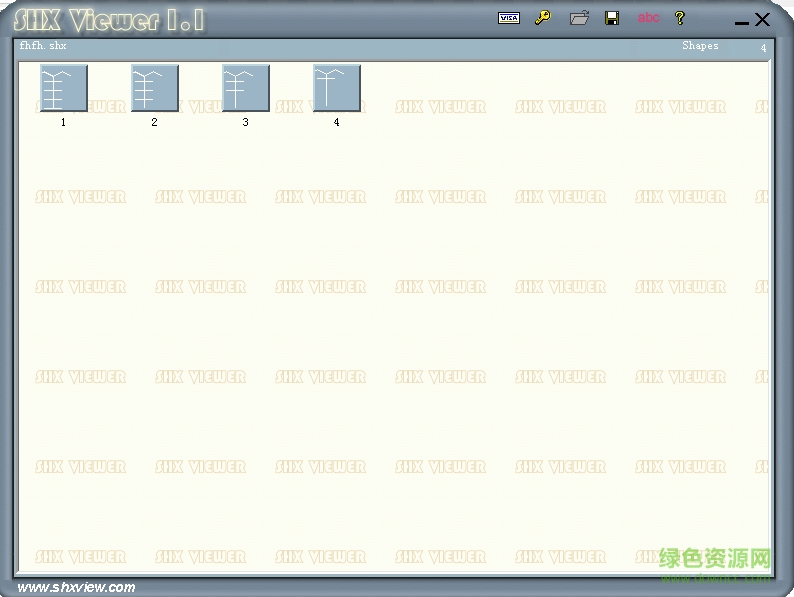794x597 pixels.
Task: Click the VISA purchase icon
Action: [x=509, y=18]
